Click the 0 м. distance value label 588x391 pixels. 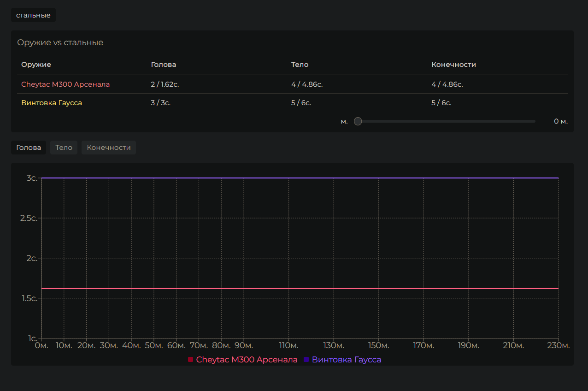click(560, 121)
